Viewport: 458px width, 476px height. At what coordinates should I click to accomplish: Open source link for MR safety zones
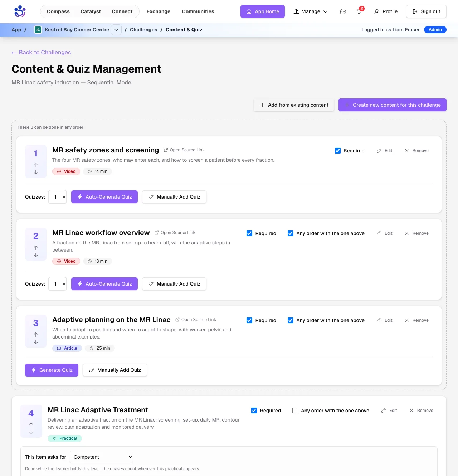(x=184, y=150)
